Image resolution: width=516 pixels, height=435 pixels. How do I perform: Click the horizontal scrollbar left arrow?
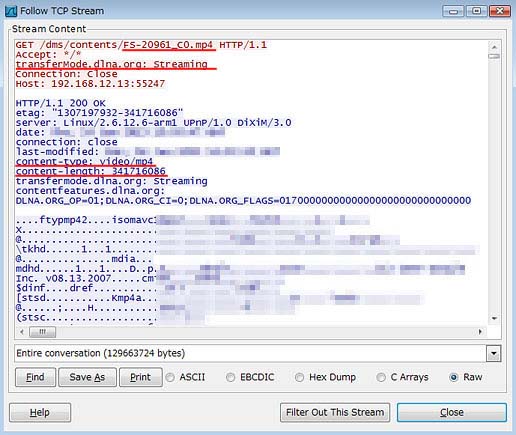[x=22, y=332]
